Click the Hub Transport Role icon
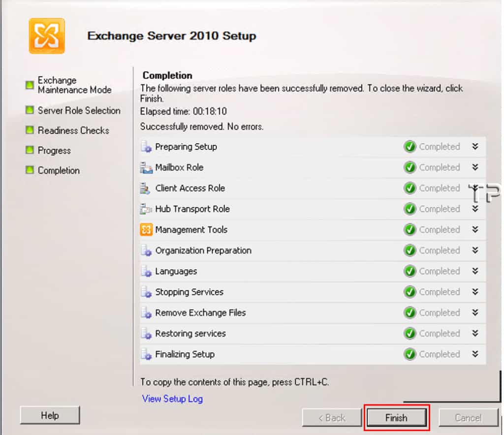Image resolution: width=504 pixels, height=435 pixels. pyautogui.click(x=146, y=209)
